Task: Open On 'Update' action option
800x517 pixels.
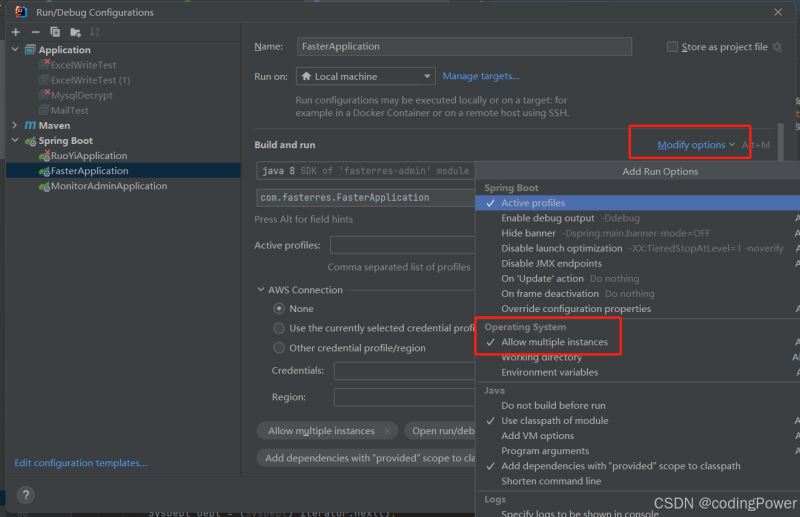Action: 638,279
